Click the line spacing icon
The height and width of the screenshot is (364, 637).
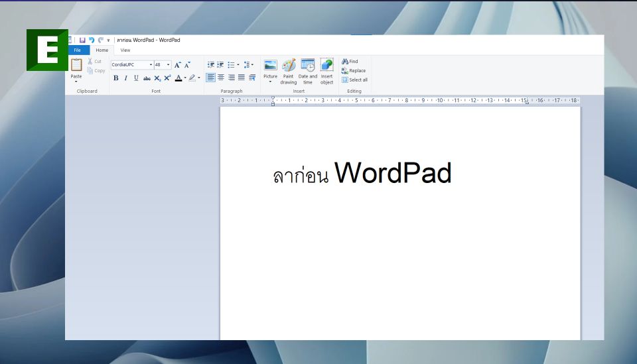pyautogui.click(x=247, y=65)
